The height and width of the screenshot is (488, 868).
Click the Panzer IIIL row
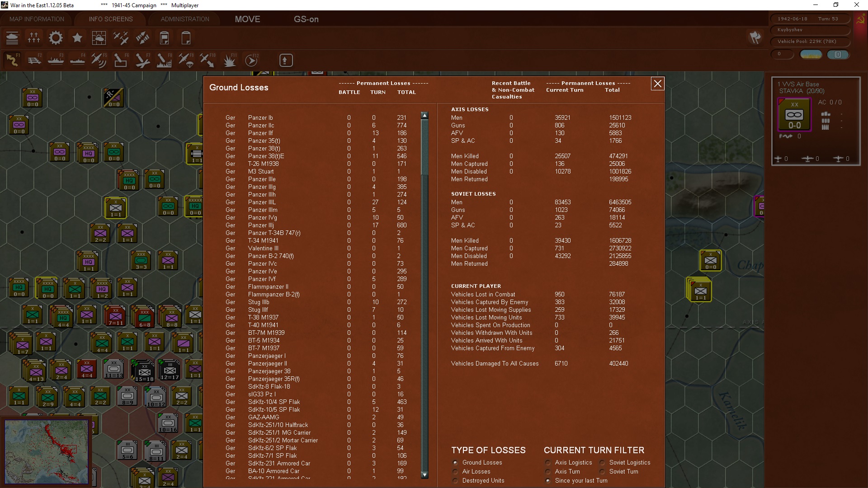click(x=316, y=202)
